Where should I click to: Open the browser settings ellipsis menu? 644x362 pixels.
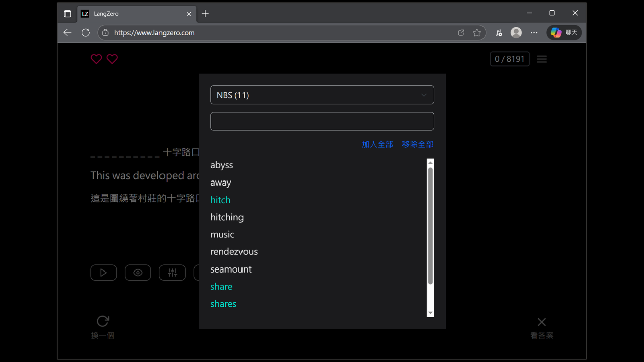(x=534, y=33)
